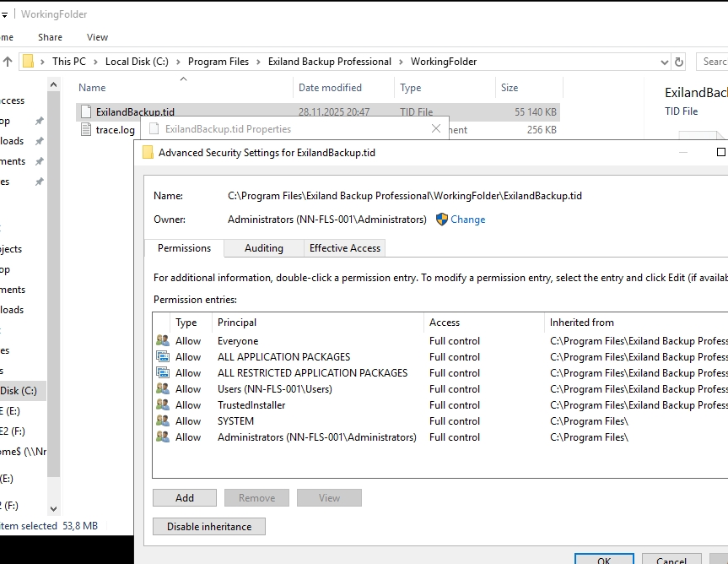The width and height of the screenshot is (728, 564).
Task: Click the TrustedInstaller permission entry icon
Action: [x=163, y=405]
